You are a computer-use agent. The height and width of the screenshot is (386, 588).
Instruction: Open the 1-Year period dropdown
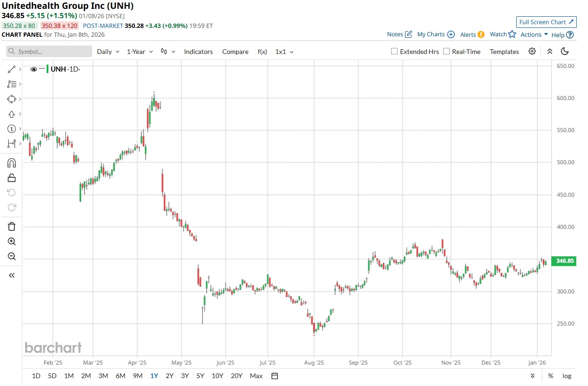(x=140, y=52)
